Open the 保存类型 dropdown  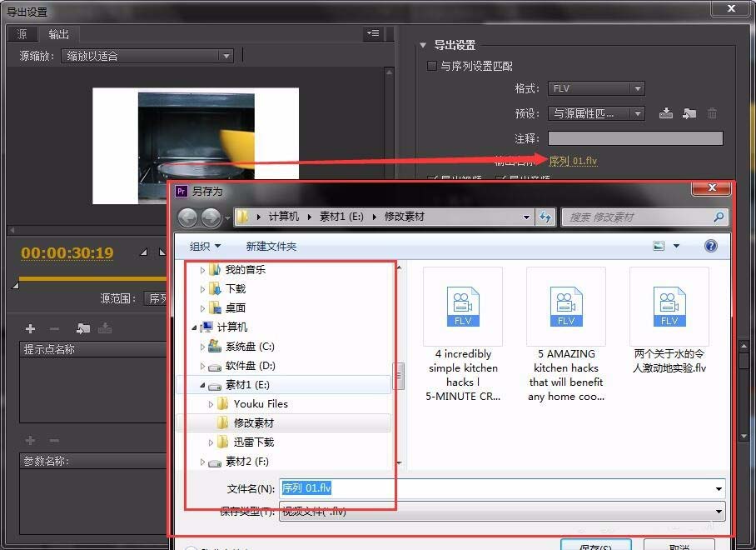point(719,512)
